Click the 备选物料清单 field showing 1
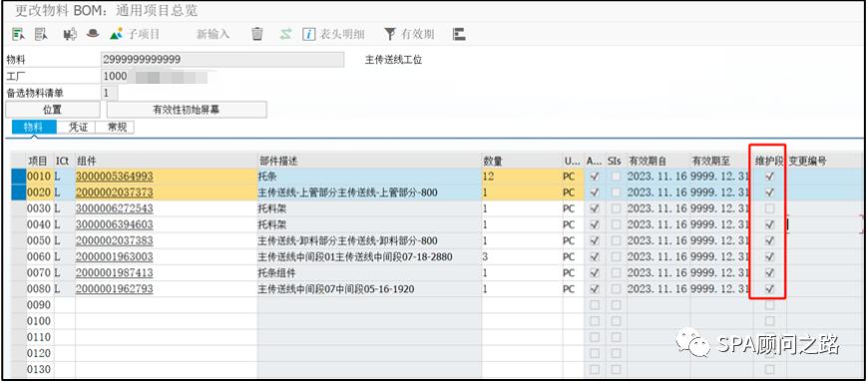This screenshot has height=383, width=868. [109, 93]
